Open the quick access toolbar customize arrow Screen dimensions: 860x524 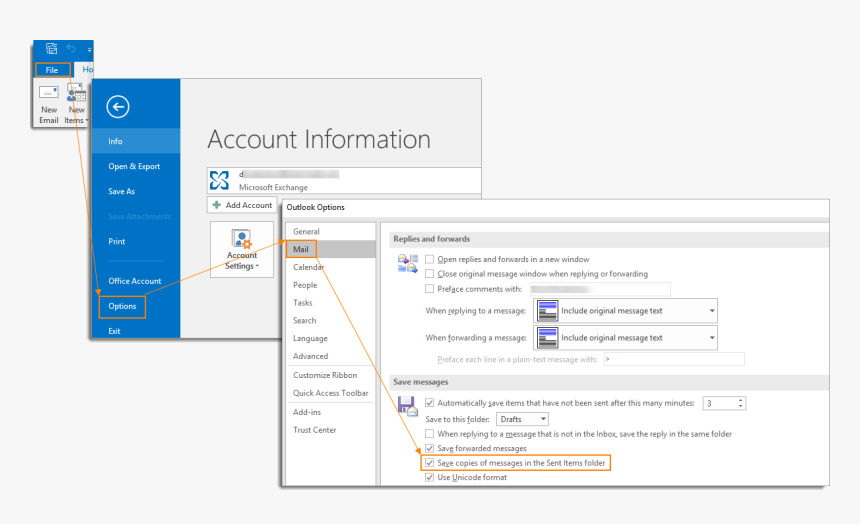(89, 49)
